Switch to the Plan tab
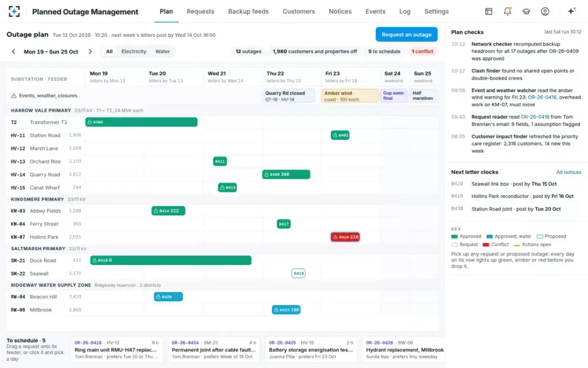 (x=166, y=11)
